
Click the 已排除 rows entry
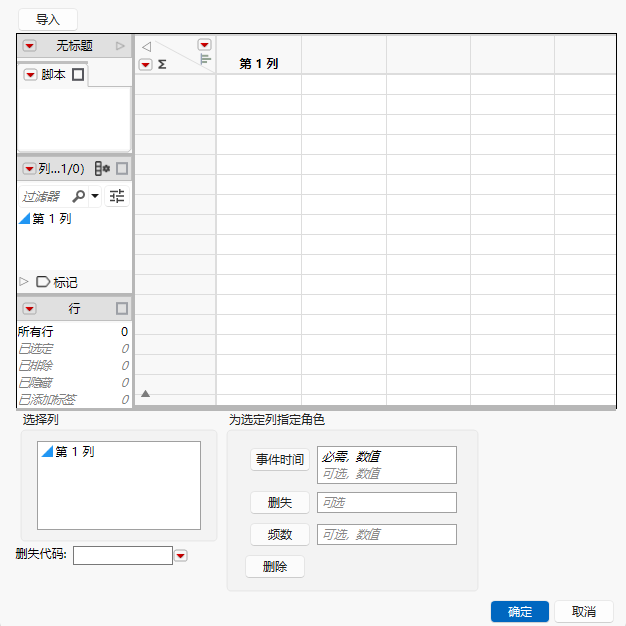click(73, 365)
